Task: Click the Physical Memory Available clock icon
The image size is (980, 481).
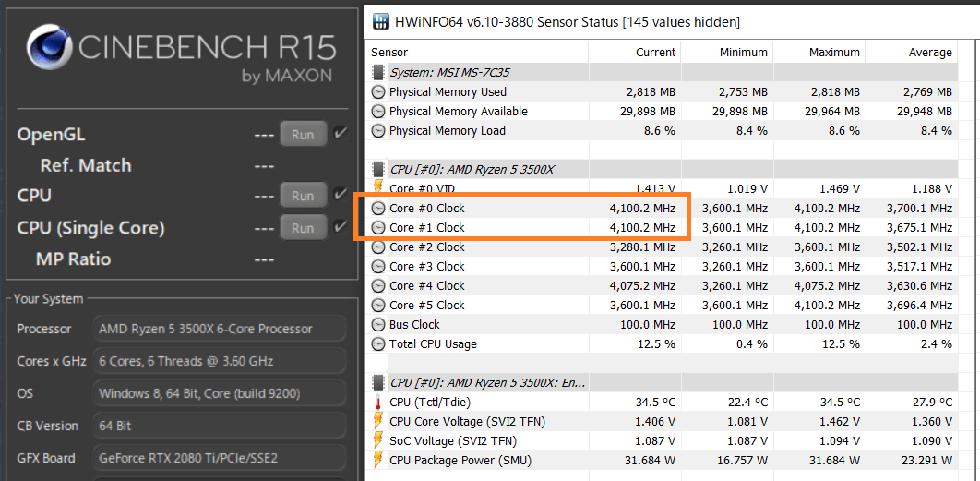Action: tap(378, 112)
